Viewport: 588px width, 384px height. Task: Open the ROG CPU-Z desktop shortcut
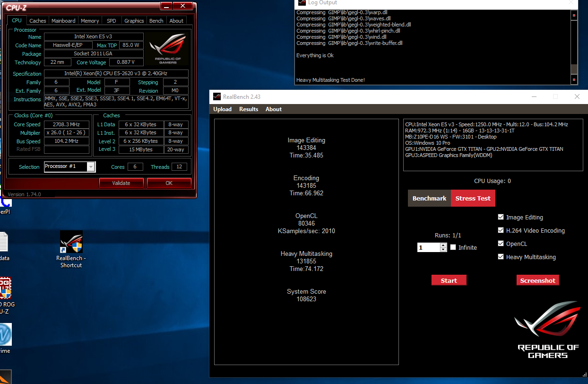[x=5, y=296]
